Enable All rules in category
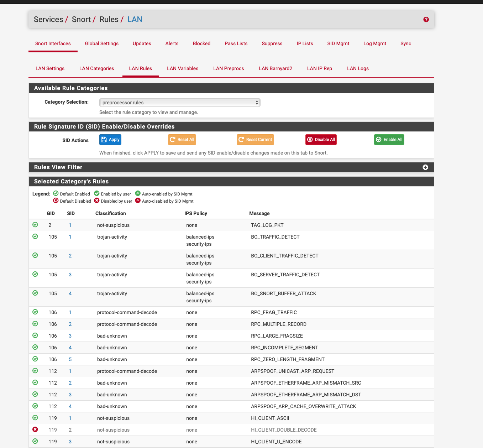Viewport: 483px width, 448px height. (x=389, y=140)
